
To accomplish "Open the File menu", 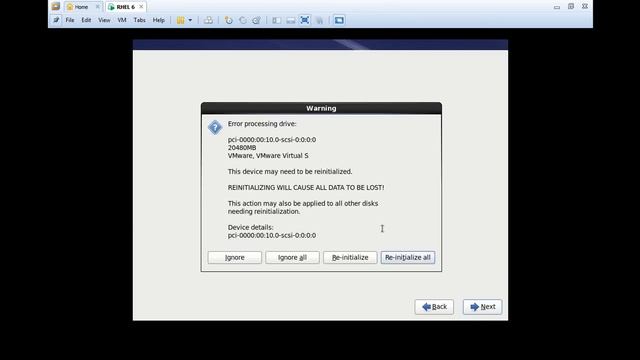I will [x=70, y=20].
